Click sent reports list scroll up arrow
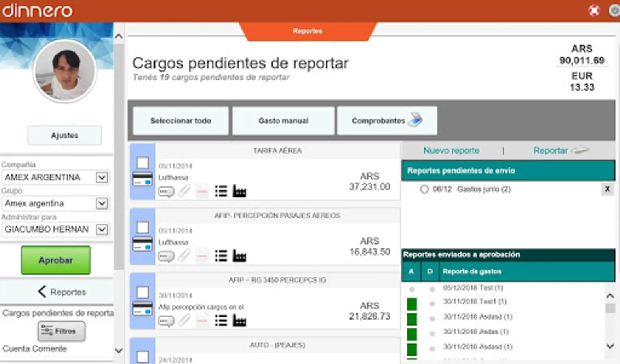Screen dimensions: 620x364 pos(610,296)
